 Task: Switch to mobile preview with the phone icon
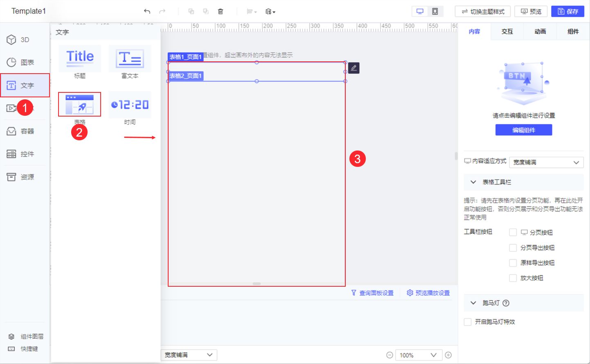click(435, 11)
